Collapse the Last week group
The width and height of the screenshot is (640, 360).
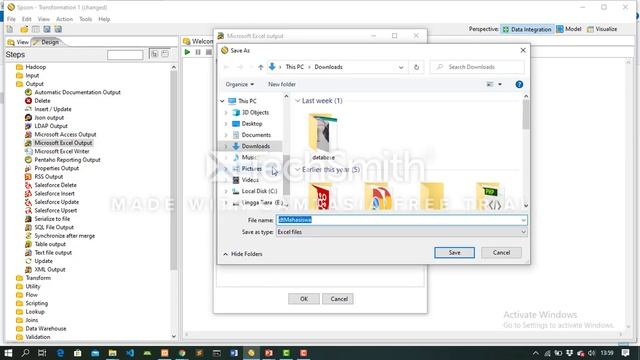click(x=298, y=101)
